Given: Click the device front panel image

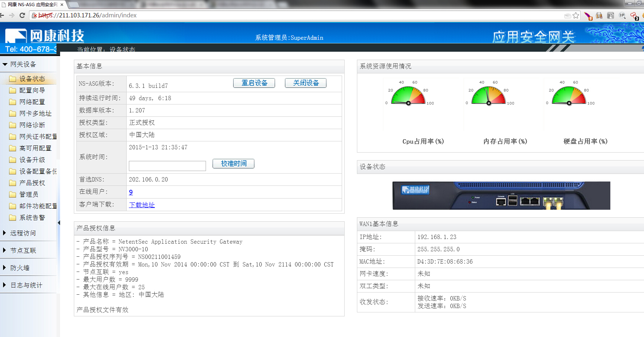Looking at the screenshot, I should click(x=501, y=196).
